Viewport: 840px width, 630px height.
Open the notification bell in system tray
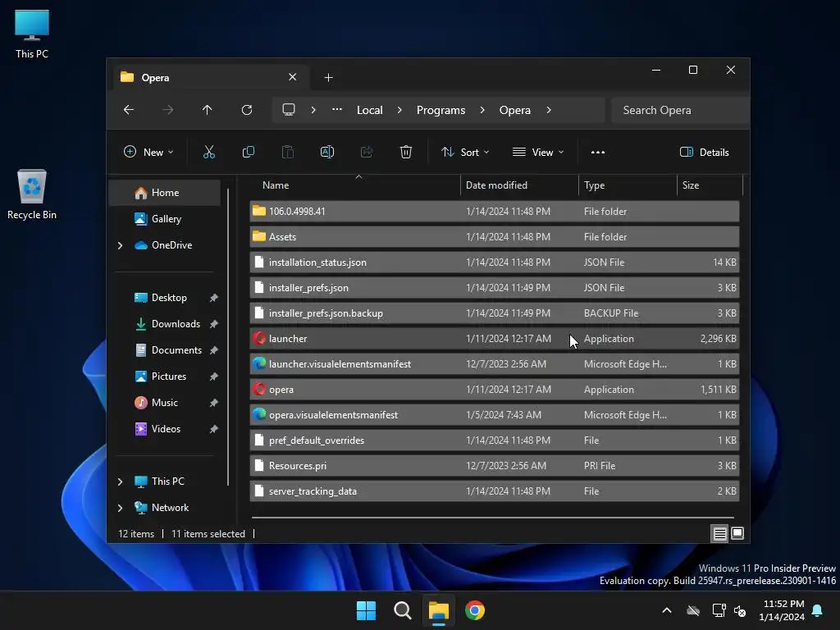[818, 610]
